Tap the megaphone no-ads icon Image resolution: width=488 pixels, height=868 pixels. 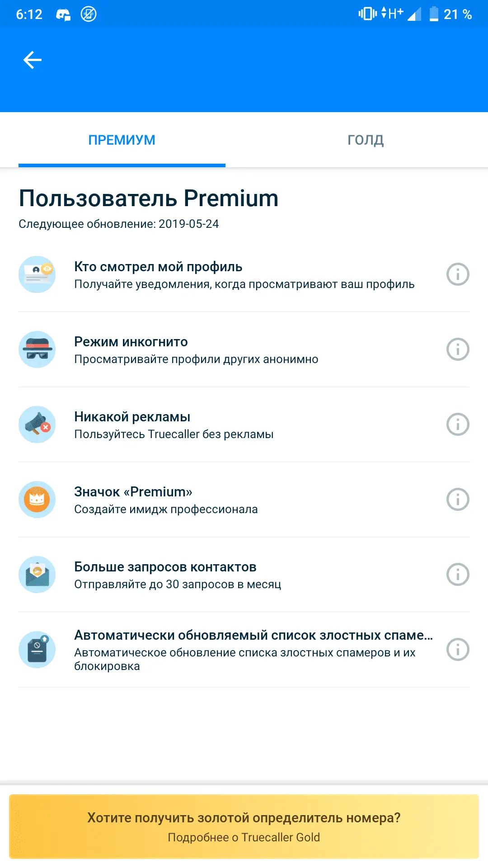click(x=37, y=425)
